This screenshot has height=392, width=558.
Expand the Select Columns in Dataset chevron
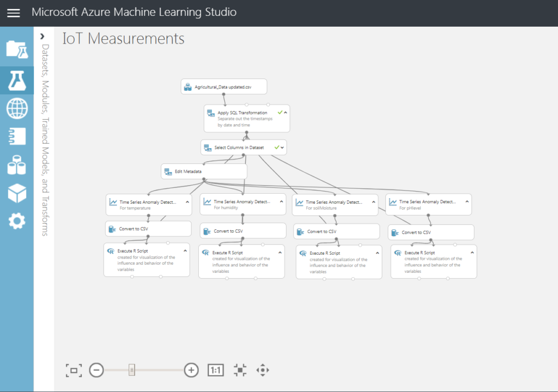(x=282, y=147)
